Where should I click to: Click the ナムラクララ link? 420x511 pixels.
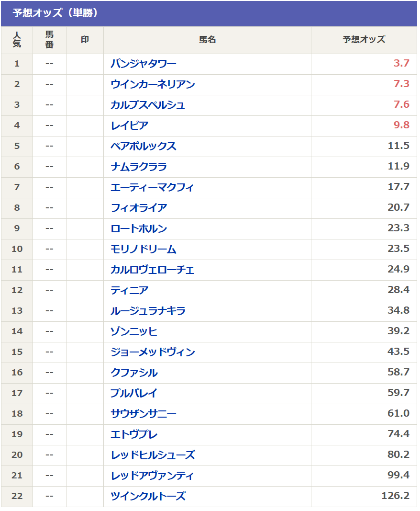click(x=139, y=167)
